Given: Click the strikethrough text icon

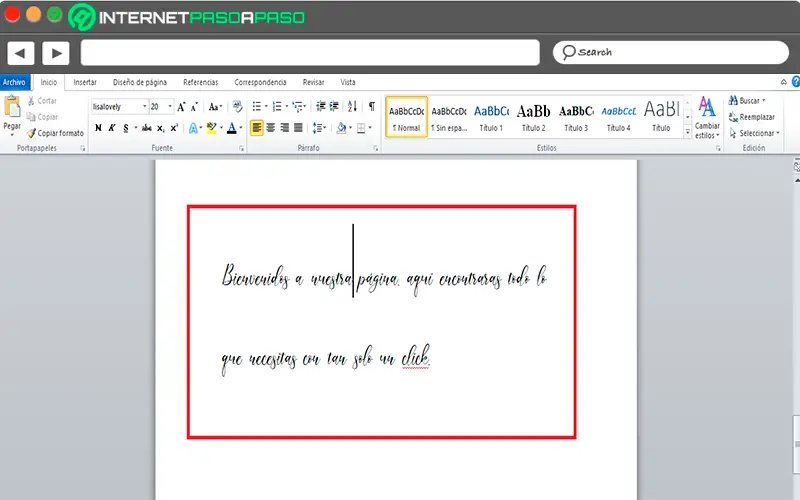Looking at the screenshot, I should point(147,128).
